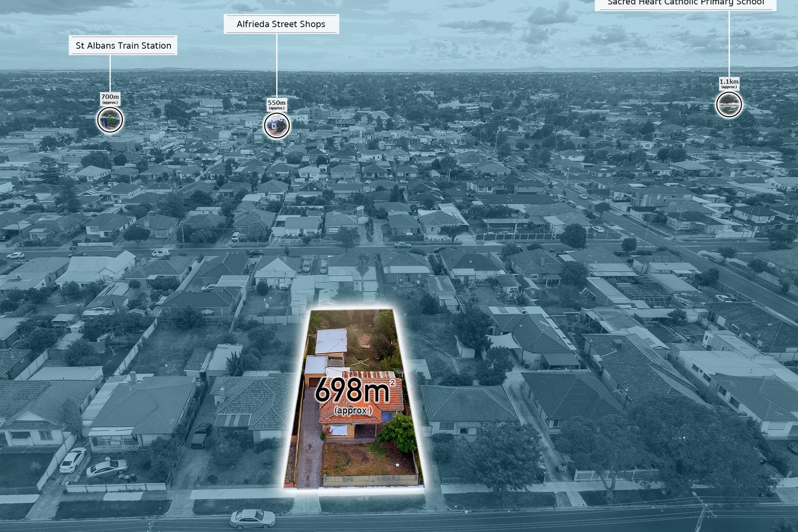This screenshot has width=798, height=532.
Task: Click the 700m distance tag
Action: click(x=110, y=99)
